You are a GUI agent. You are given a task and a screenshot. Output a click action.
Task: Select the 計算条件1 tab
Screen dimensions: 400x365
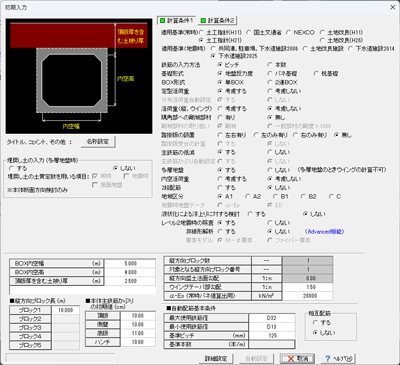[x=176, y=21]
